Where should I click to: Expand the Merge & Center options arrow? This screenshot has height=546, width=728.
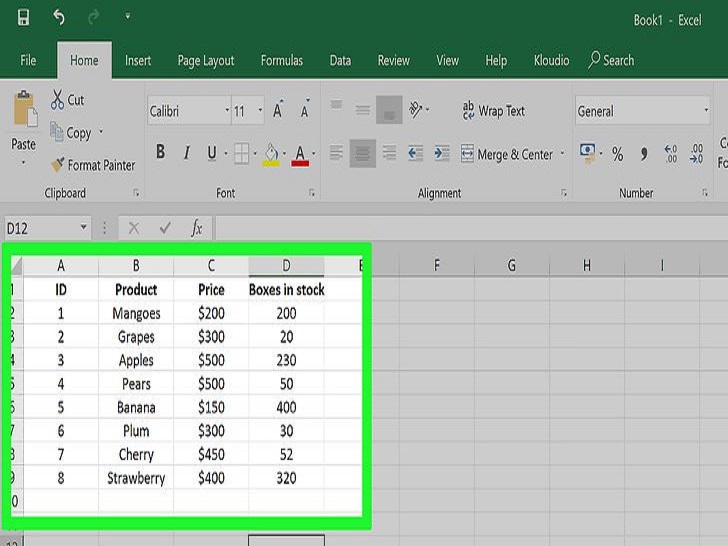(562, 153)
